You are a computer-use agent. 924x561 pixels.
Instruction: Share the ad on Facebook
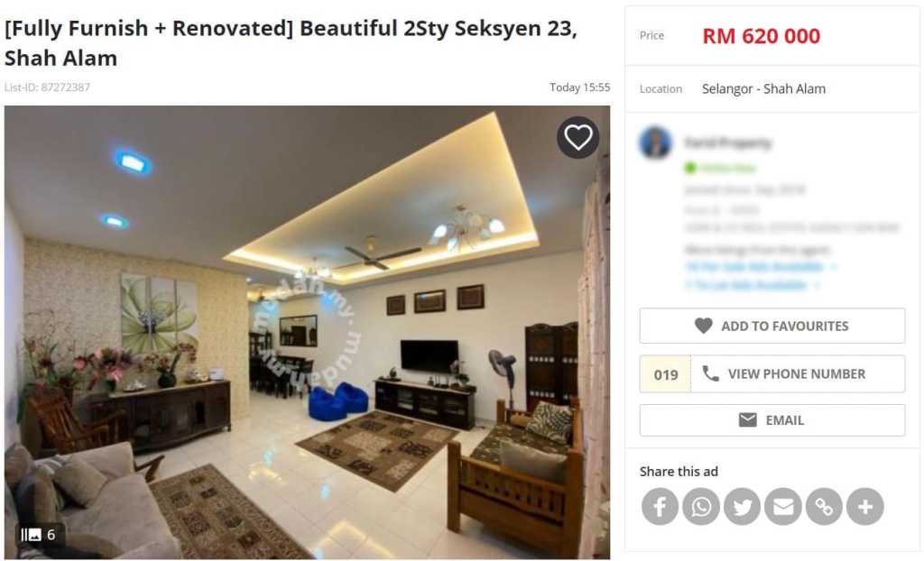pyautogui.click(x=660, y=506)
